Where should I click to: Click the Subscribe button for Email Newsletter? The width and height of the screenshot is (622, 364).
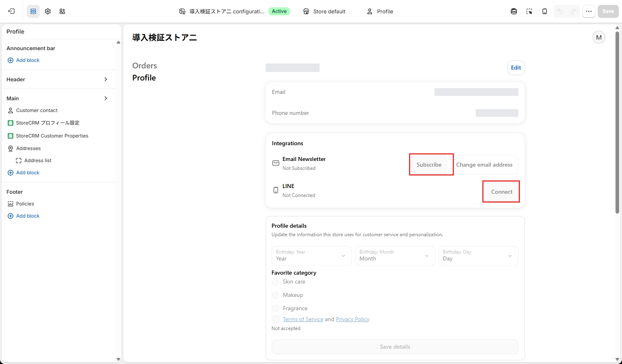(x=429, y=165)
